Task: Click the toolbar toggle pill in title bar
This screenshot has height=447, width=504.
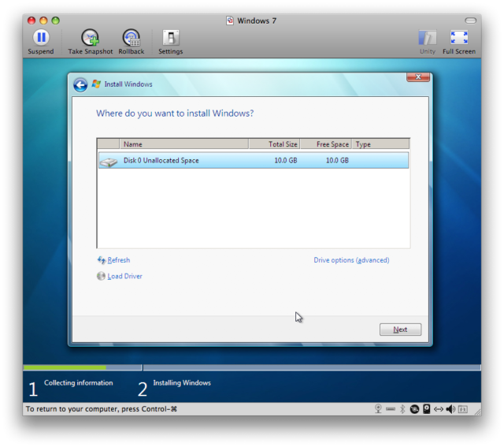Action: (470, 20)
